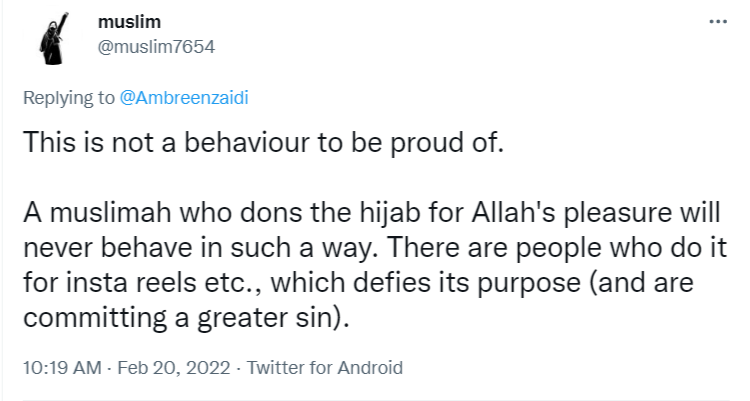Click the divider line below the timestamp
Viewport: 750px width, 401px height.
coord(375,397)
